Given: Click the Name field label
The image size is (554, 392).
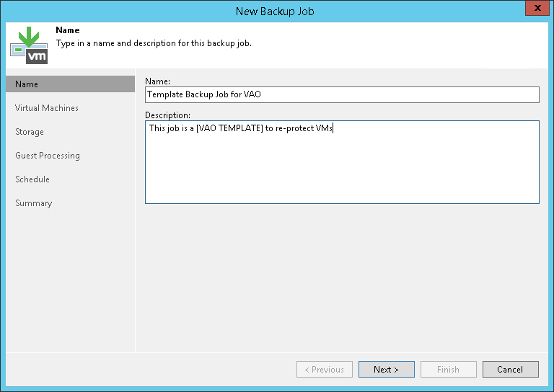Looking at the screenshot, I should tap(157, 82).
